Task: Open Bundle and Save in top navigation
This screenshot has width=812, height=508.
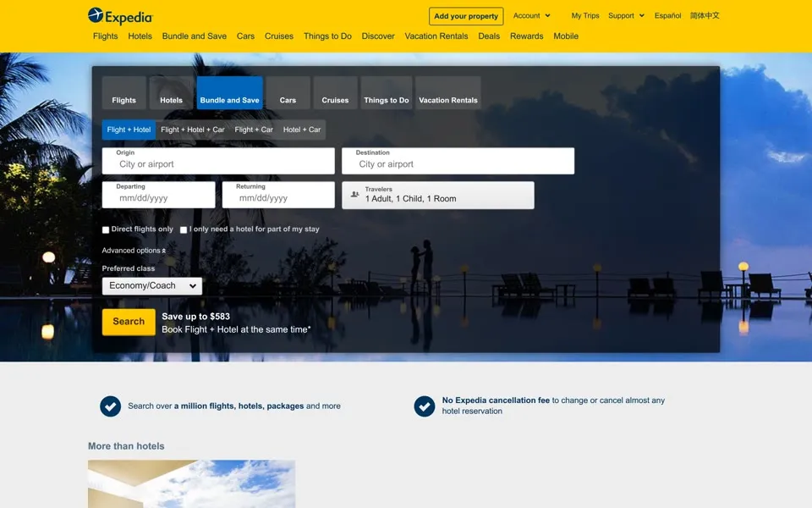Action: tap(195, 36)
